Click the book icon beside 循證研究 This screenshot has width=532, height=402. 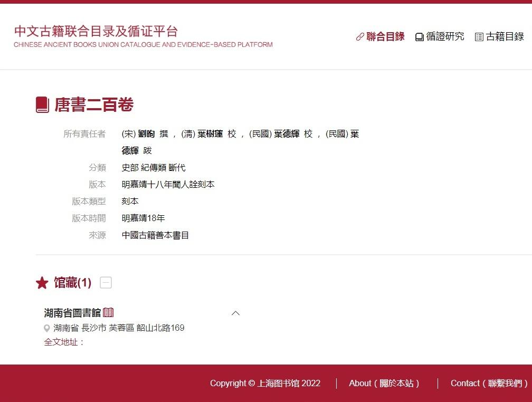(420, 37)
